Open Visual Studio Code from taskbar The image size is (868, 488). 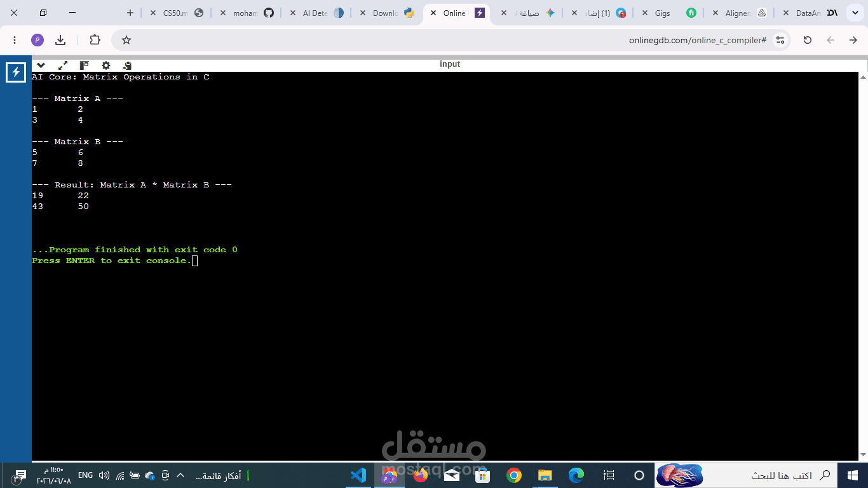click(358, 475)
